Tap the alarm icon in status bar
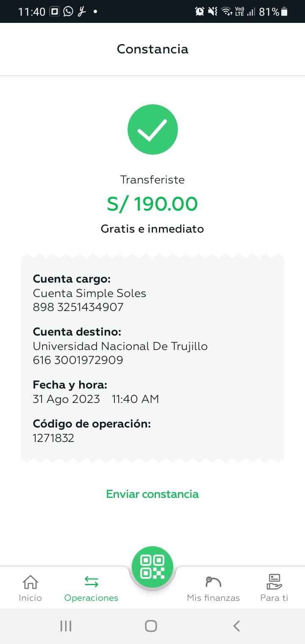305x644 pixels. 200,11
